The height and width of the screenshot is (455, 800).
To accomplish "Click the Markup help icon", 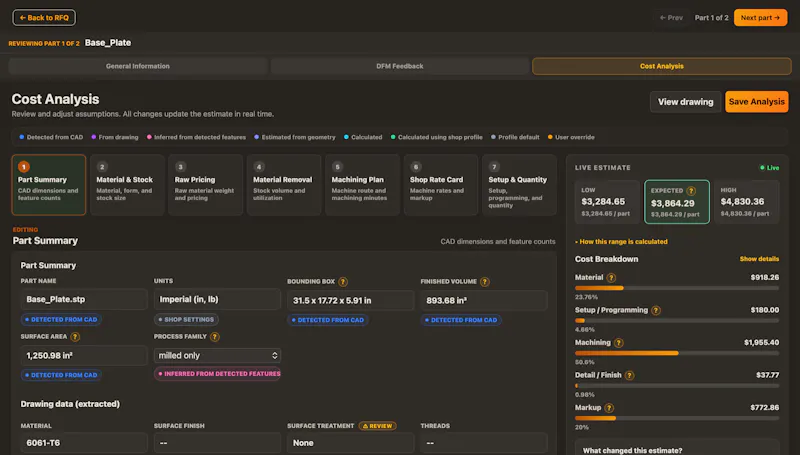I will (609, 408).
